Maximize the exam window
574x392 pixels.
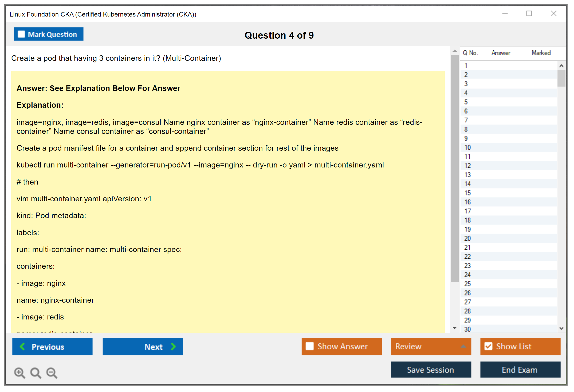click(x=529, y=14)
